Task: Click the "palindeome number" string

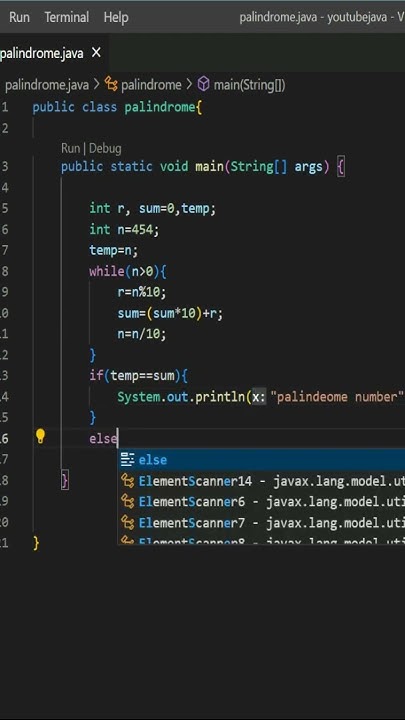Action: pyautogui.click(x=338, y=397)
